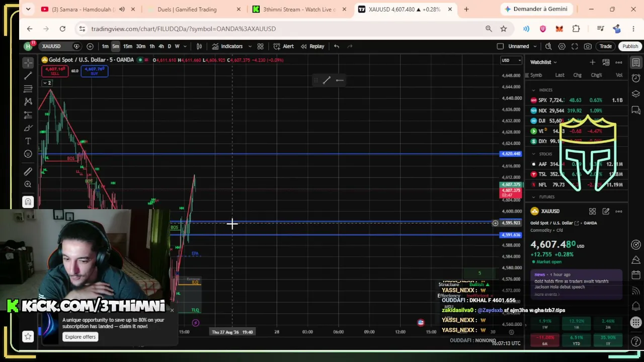
Task: Collapse the FUTURES watchlist section
Action: tap(534, 197)
